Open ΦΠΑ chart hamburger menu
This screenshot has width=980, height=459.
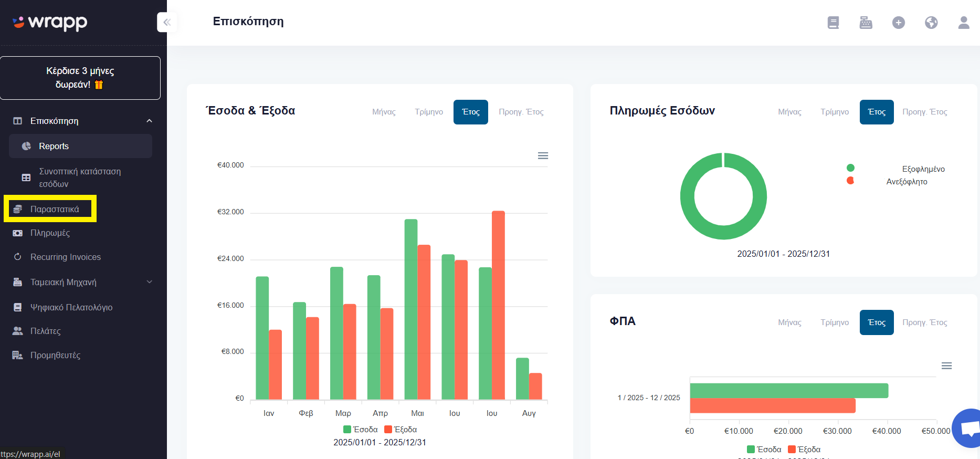946,366
